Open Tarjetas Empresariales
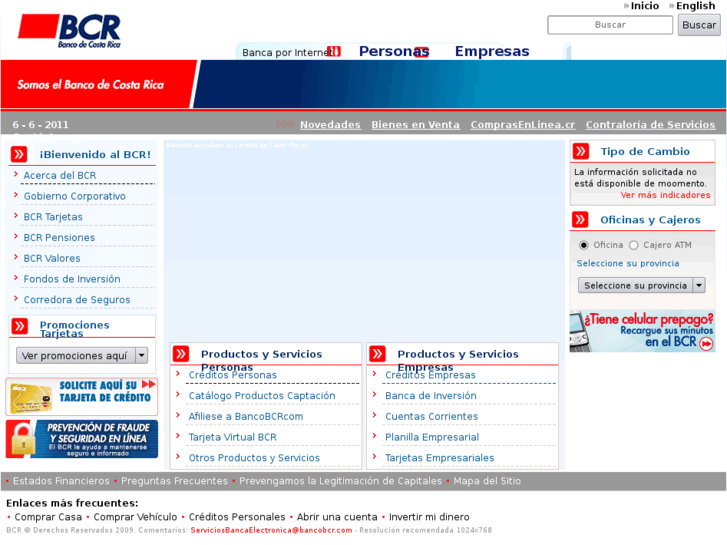This screenshot has width=727, height=545. pos(440,458)
